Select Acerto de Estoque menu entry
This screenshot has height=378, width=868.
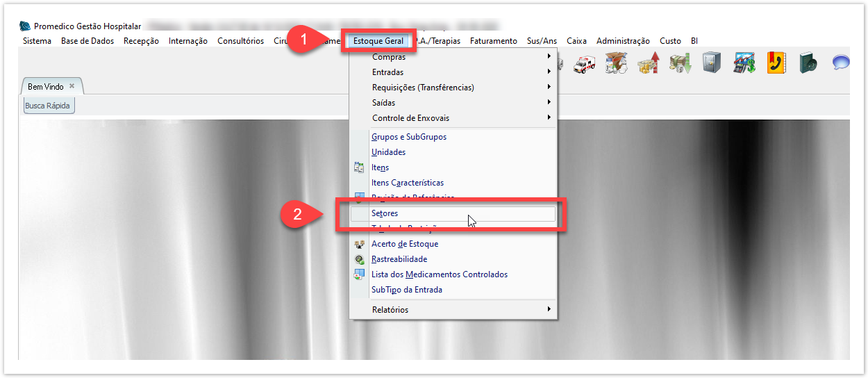405,244
